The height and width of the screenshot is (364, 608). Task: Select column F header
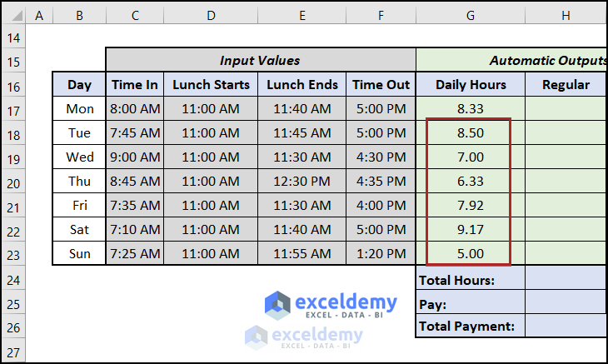click(x=381, y=16)
